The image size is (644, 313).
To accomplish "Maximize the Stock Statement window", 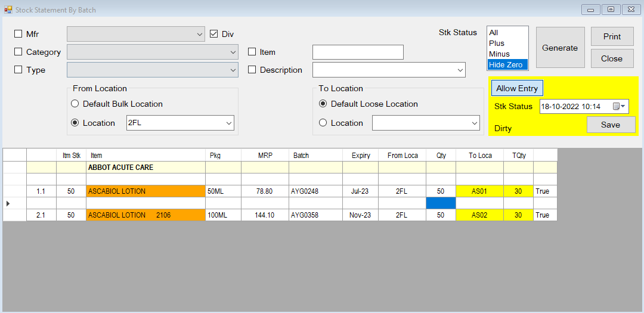I will pos(611,10).
